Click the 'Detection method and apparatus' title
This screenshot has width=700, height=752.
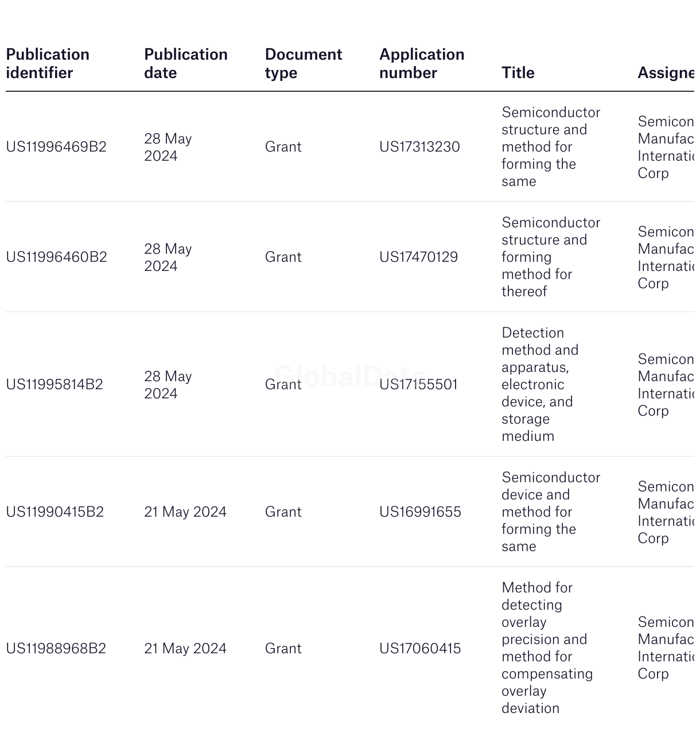pyautogui.click(x=539, y=385)
